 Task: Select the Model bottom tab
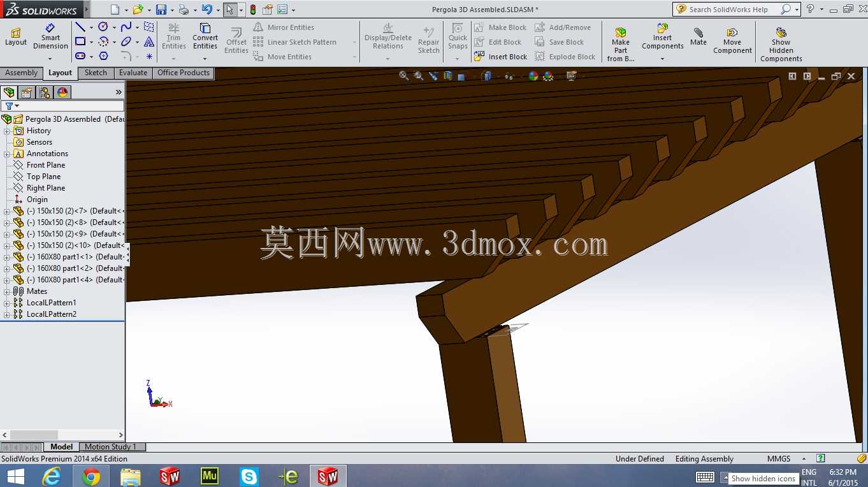coord(61,447)
